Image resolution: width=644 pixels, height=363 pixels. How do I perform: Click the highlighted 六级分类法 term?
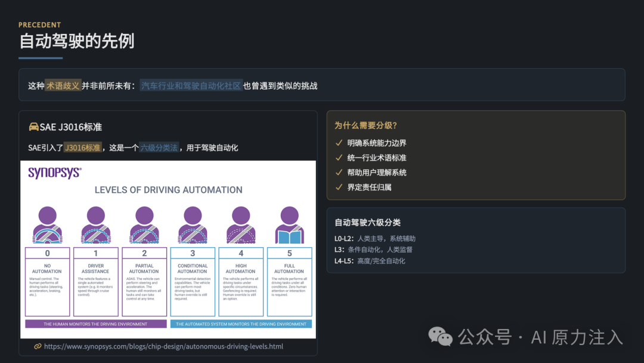tap(159, 147)
